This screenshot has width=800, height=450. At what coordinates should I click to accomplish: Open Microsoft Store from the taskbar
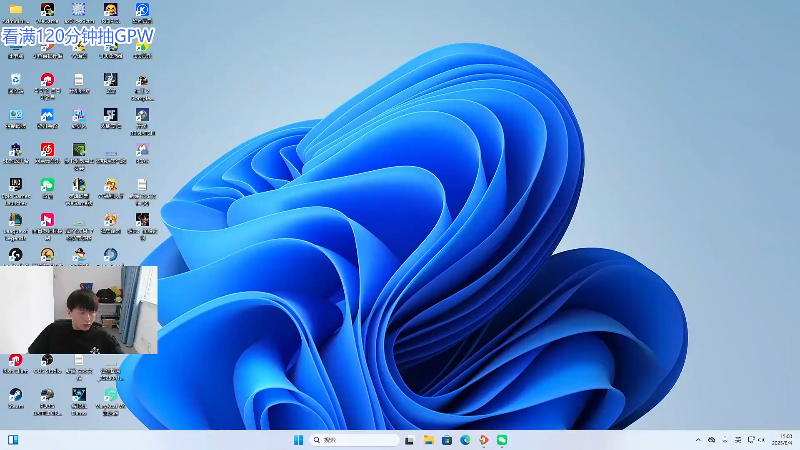[x=447, y=440]
